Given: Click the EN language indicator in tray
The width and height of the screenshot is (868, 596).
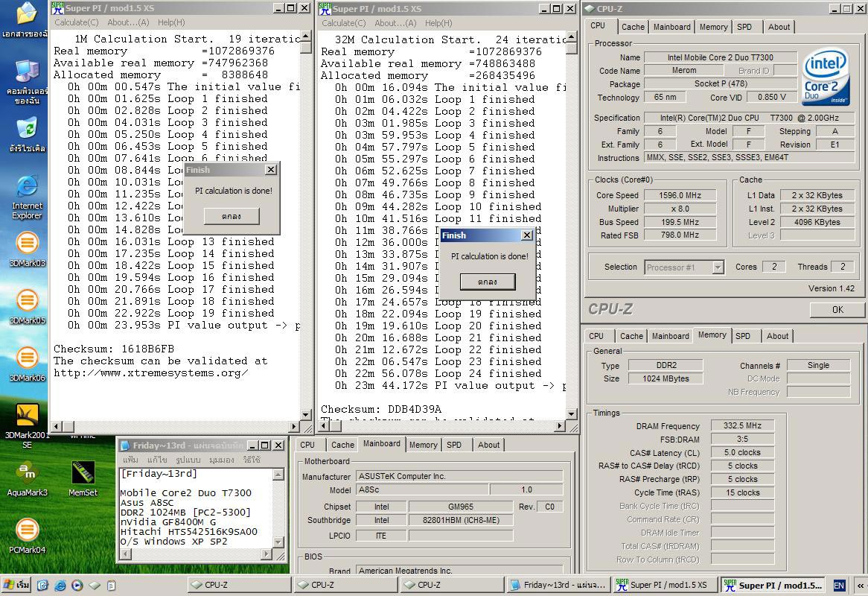Looking at the screenshot, I should [x=839, y=586].
